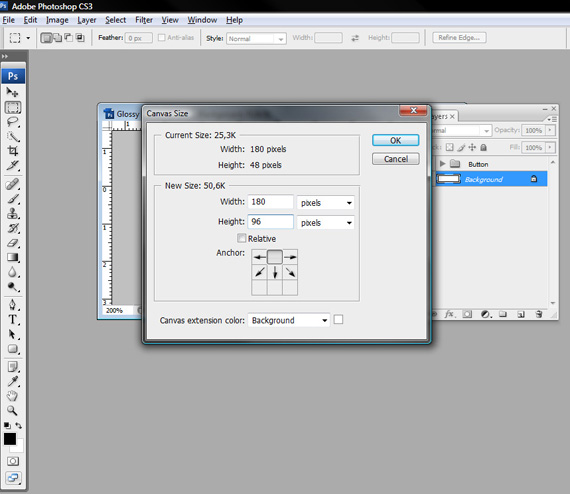Open the Layer menu
Screen dimensions: 570x494
[x=87, y=20]
